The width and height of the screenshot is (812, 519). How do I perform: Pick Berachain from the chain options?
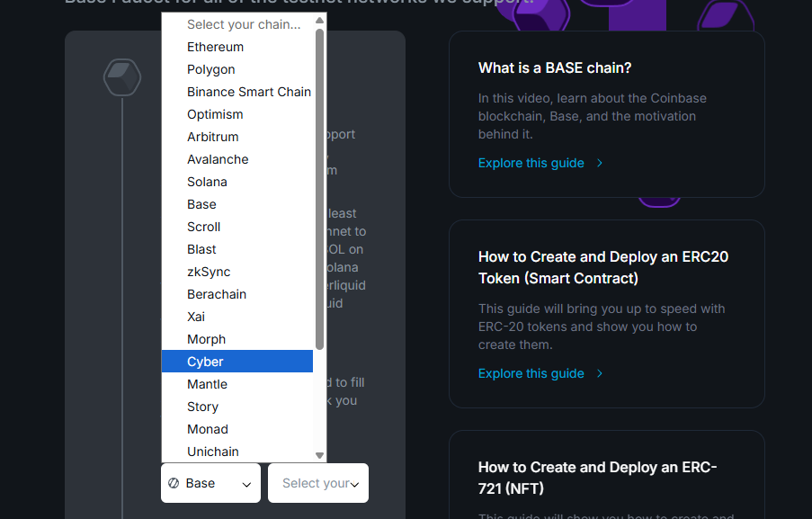[x=216, y=294]
